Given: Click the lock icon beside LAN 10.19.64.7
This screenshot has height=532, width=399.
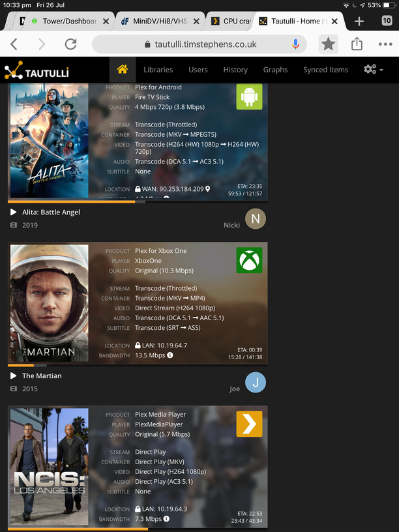Looking at the screenshot, I should point(138,345).
